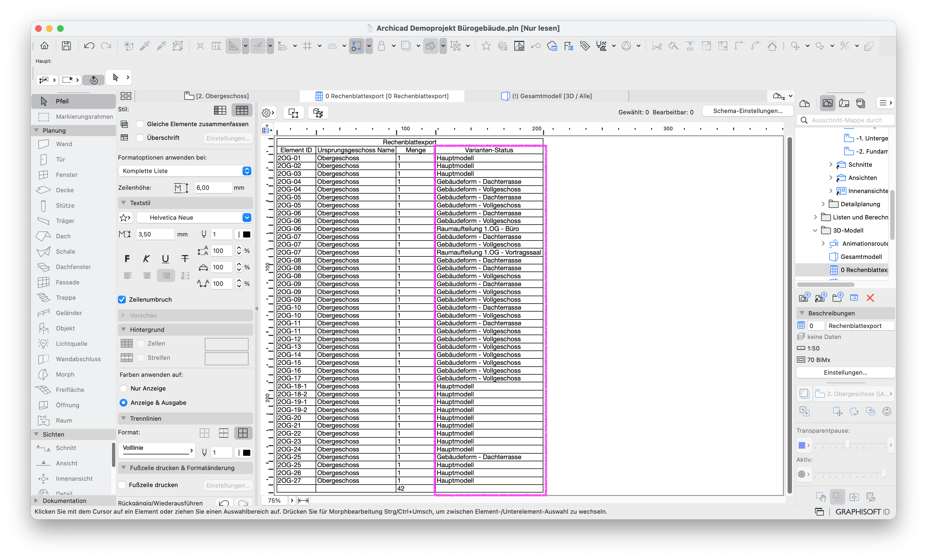Open the Helvetica Neue font dropdown
This screenshot has width=927, height=560.
pos(194,217)
